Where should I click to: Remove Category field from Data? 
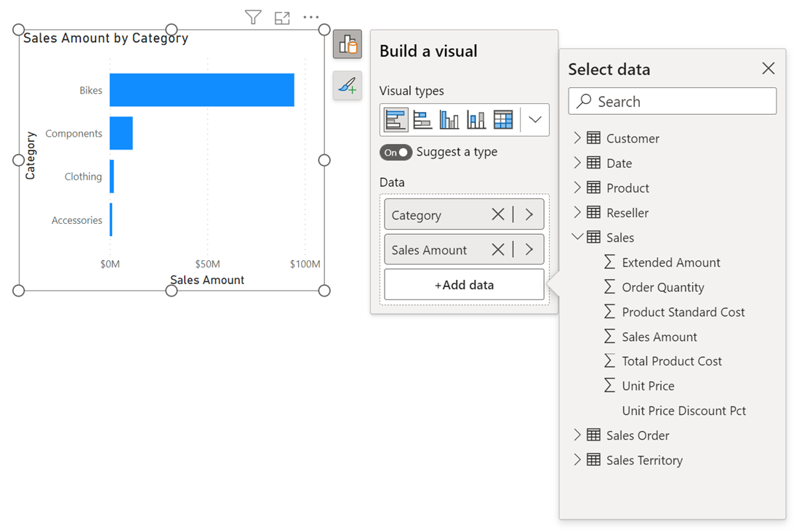497,214
